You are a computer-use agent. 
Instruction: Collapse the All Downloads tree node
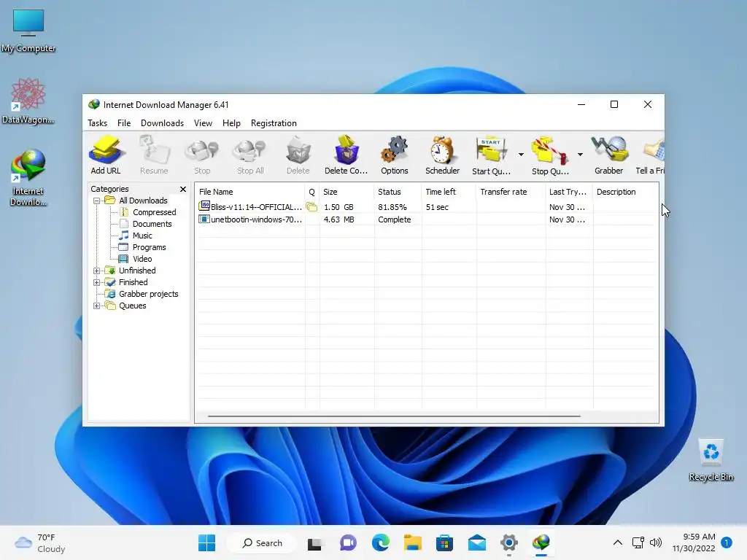[97, 201]
